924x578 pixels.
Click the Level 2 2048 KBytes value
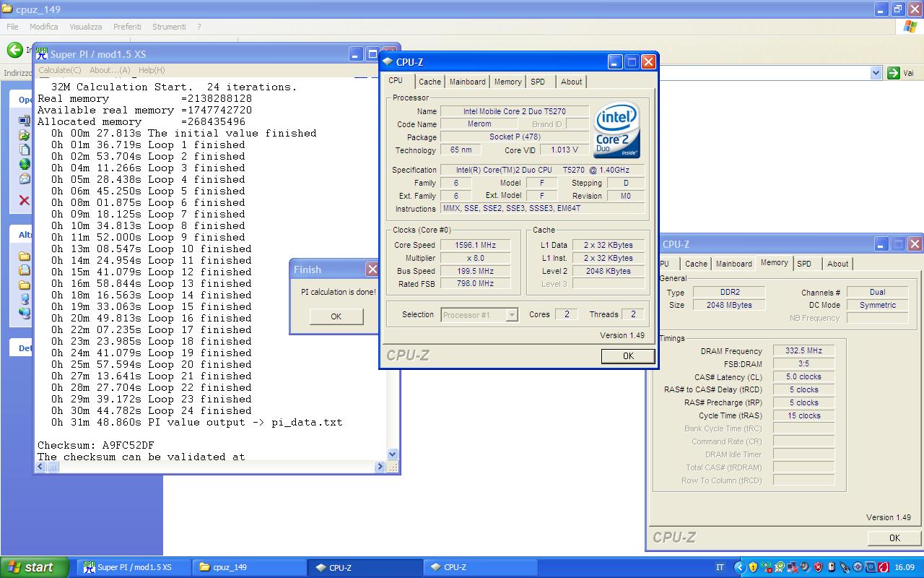tap(608, 271)
